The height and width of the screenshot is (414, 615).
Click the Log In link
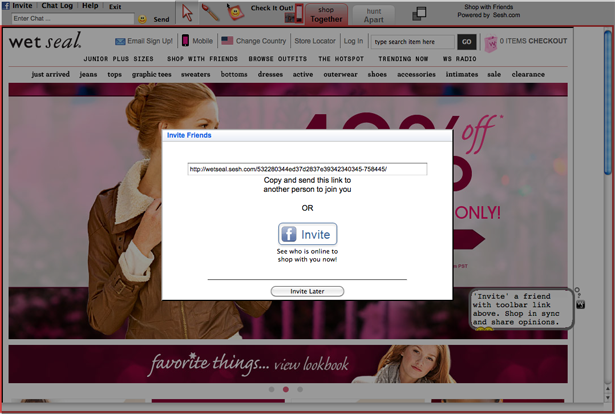coord(353,41)
